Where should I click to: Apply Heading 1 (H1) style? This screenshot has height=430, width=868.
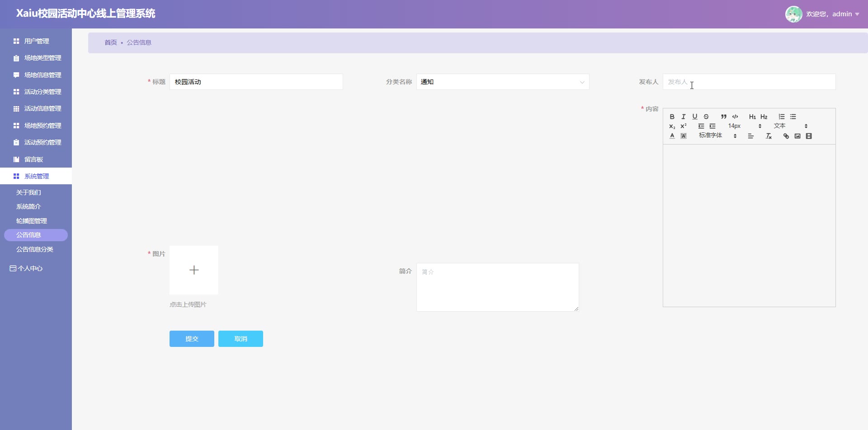coord(752,117)
